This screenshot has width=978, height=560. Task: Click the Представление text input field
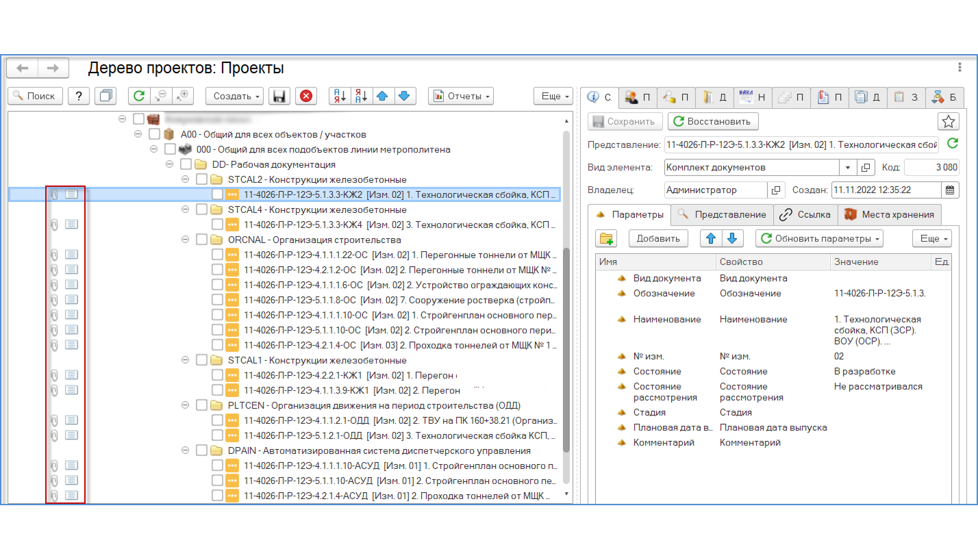click(801, 144)
